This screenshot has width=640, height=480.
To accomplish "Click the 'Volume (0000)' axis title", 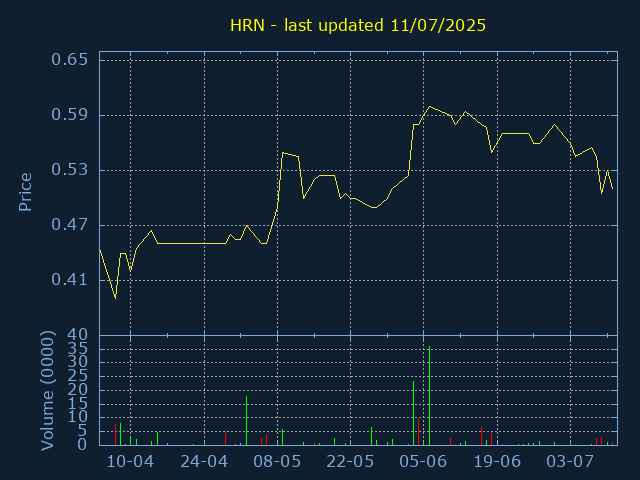I will pos(47,391).
